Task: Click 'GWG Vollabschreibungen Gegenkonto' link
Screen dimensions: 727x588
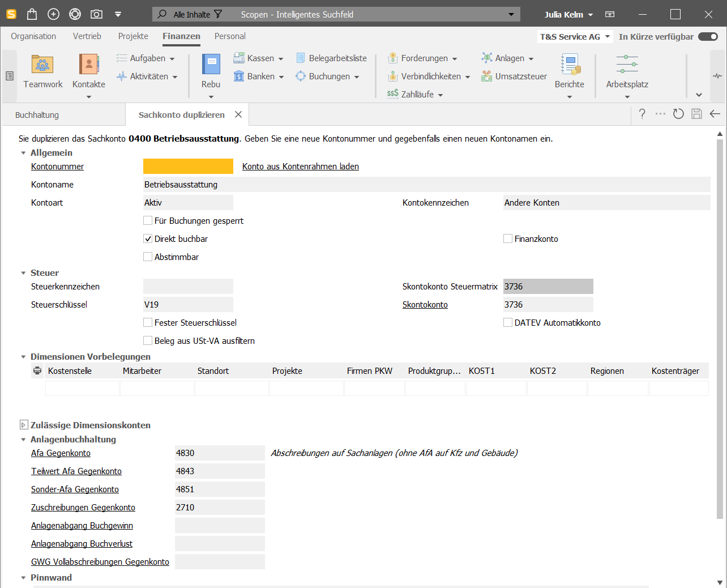Action: [100, 561]
